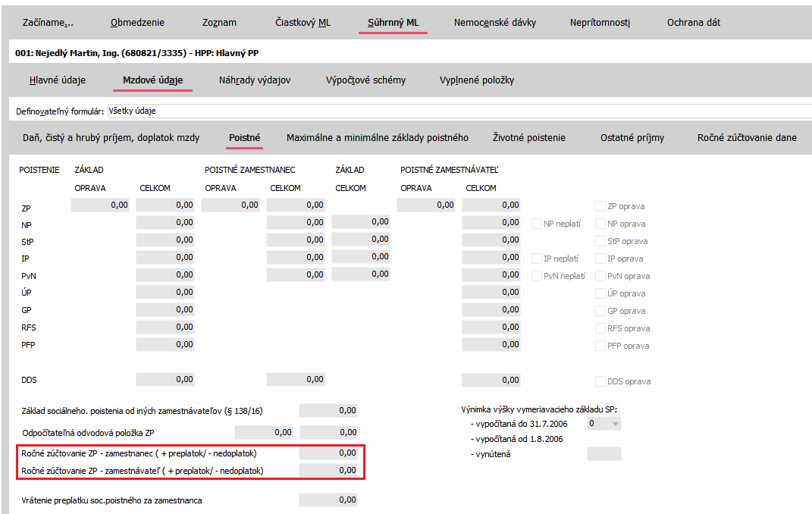
Task: Toggle the DDS oprava checkbox
Action: [x=600, y=381]
